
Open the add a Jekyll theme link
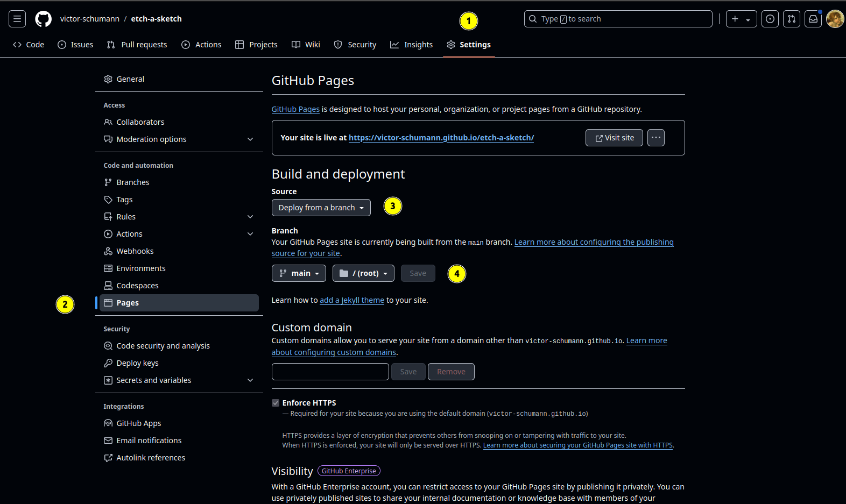(352, 300)
